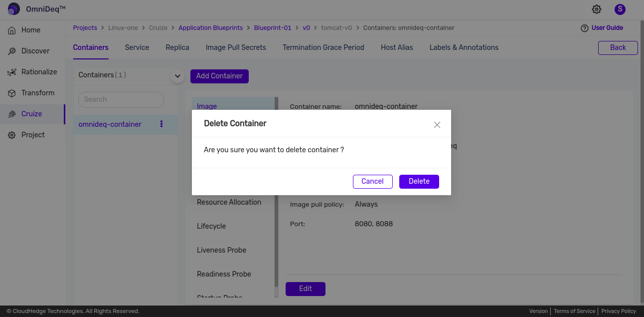Click Linux-one in the breadcrumb
Image resolution: width=644 pixels, height=317 pixels.
(123, 28)
